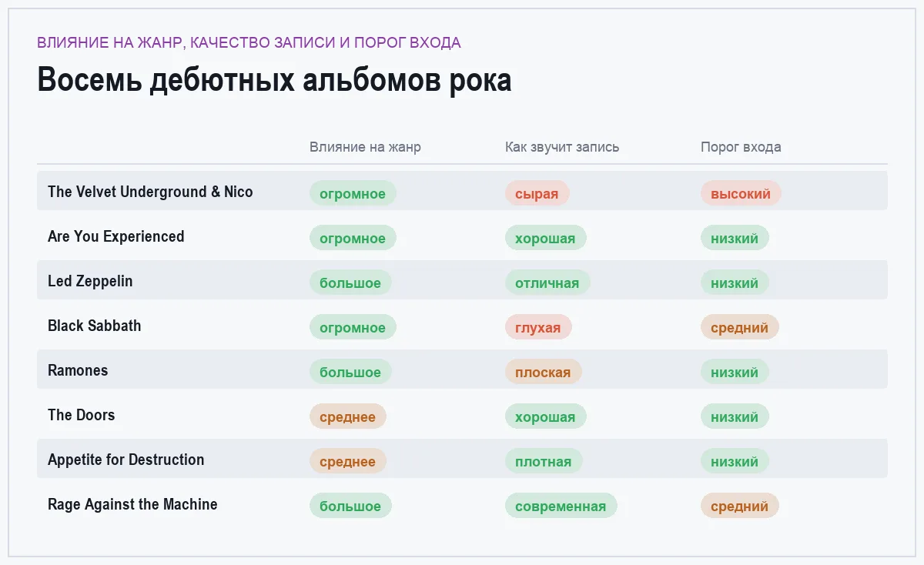The height and width of the screenshot is (565, 924).
Task: Click the heading "Восемь дебютных альбомов рока"
Action: [x=274, y=80]
